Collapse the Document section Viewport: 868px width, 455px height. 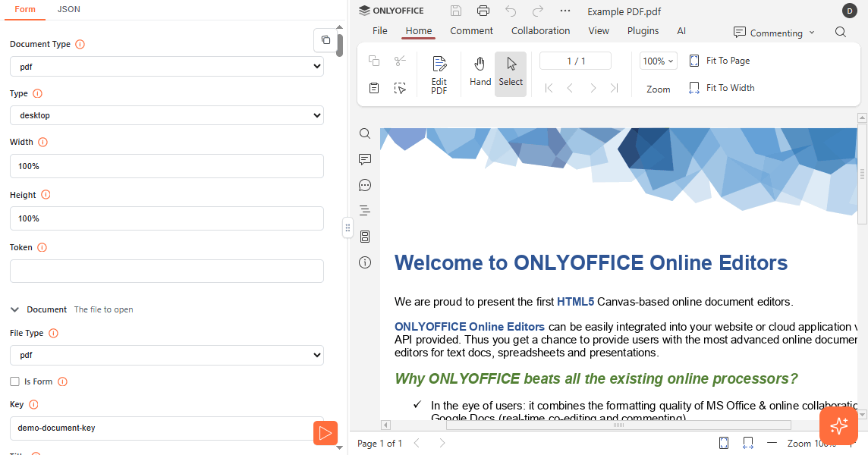[15, 309]
